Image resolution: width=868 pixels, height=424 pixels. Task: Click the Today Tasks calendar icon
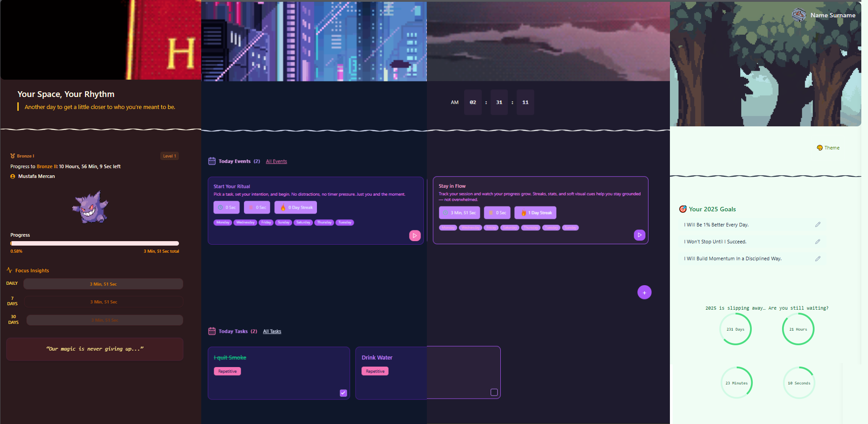(212, 331)
